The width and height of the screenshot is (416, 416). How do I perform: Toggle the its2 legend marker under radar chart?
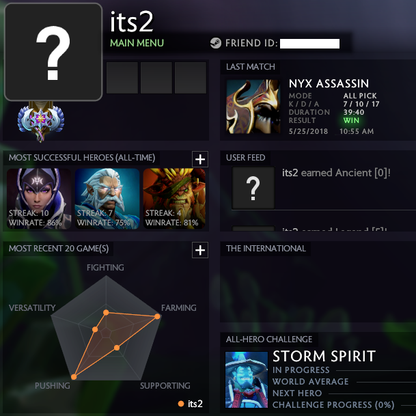click(181, 404)
